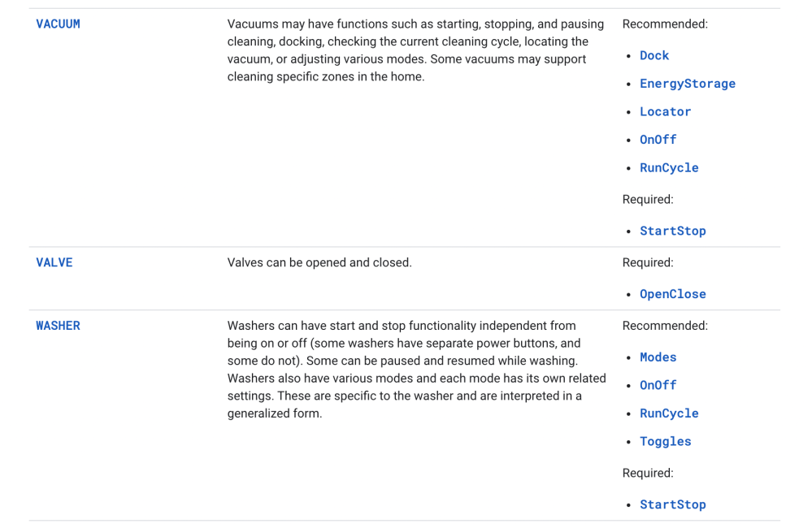Click RunCycle trait in the WASHER row
Screen dimensions: 812x528
click(x=669, y=413)
